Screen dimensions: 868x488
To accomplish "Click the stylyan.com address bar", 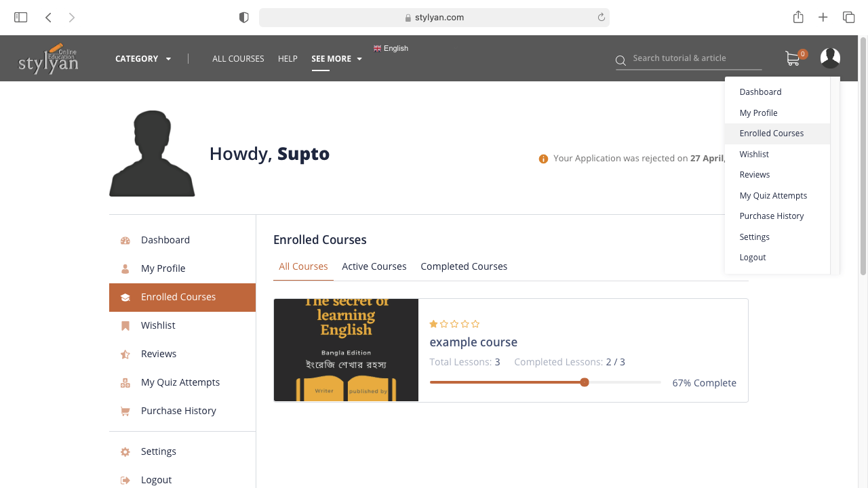I will (x=434, y=18).
